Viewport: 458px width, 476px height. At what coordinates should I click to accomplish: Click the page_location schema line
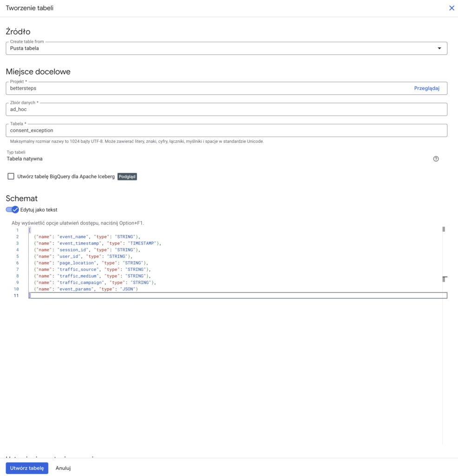pyautogui.click(x=91, y=263)
